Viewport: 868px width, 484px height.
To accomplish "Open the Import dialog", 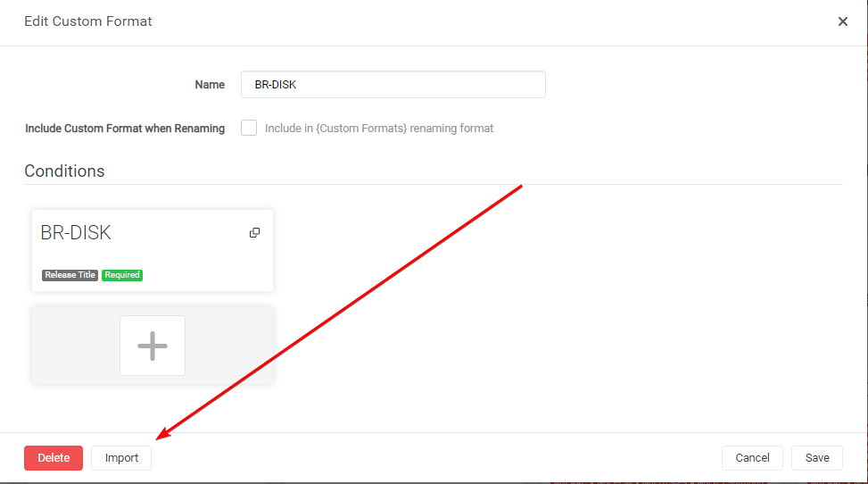I will point(121,458).
